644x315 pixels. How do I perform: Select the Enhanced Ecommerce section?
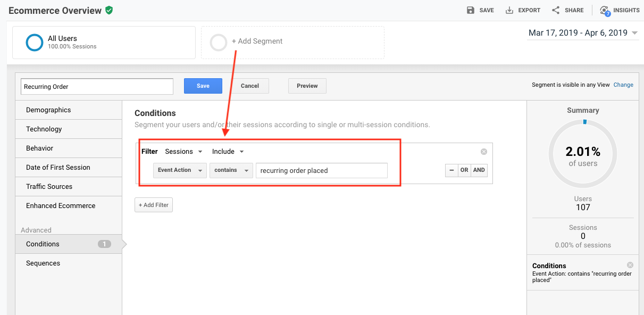tap(69, 206)
